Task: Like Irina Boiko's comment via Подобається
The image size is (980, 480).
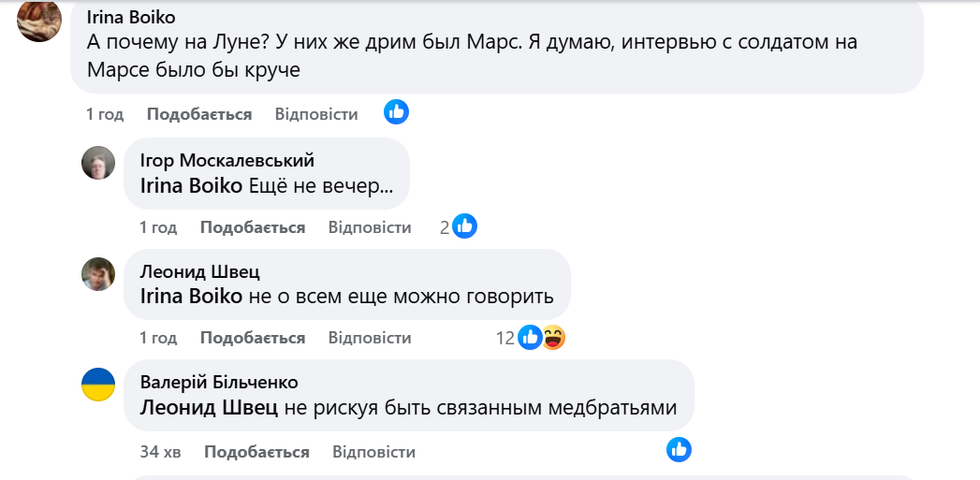Action: [199, 114]
